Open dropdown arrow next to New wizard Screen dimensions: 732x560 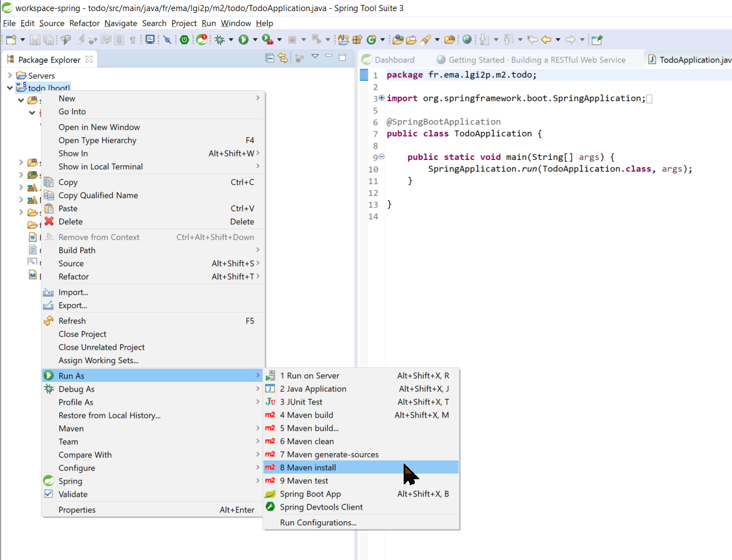click(23, 40)
